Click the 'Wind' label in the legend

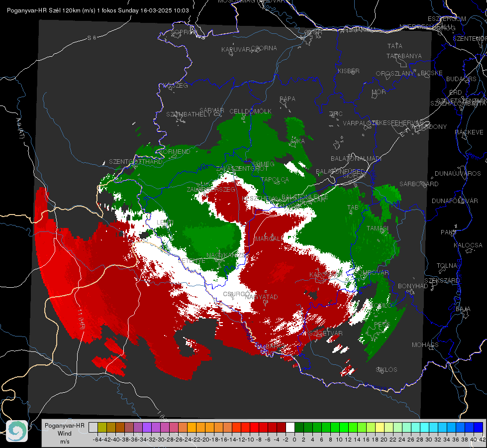click(65, 434)
